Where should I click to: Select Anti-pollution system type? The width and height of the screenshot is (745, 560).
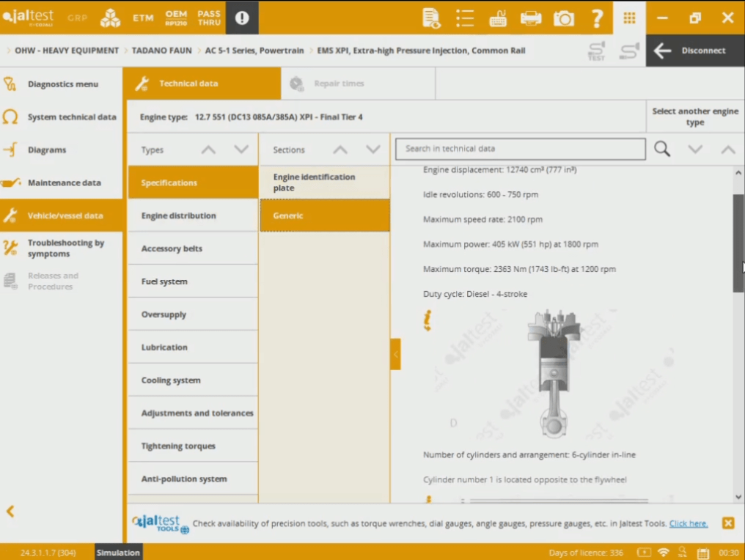pos(193,479)
